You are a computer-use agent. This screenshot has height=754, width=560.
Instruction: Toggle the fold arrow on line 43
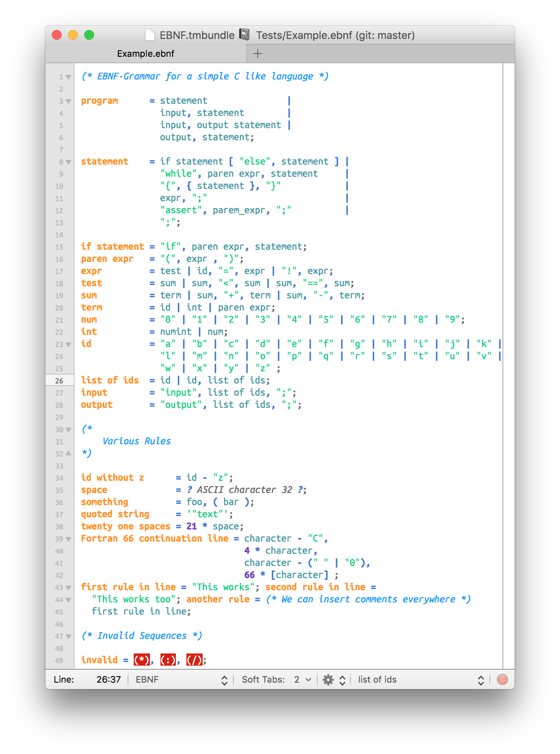click(x=68, y=588)
